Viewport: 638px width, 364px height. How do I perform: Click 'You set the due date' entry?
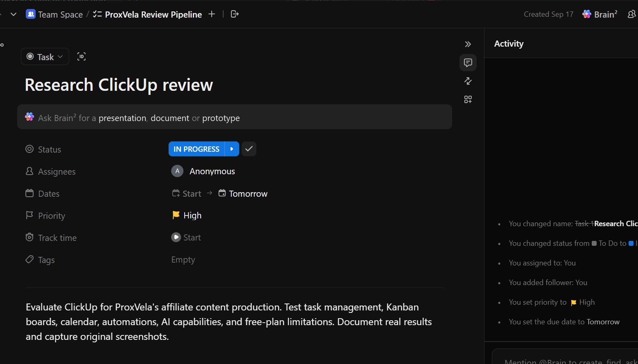(564, 322)
